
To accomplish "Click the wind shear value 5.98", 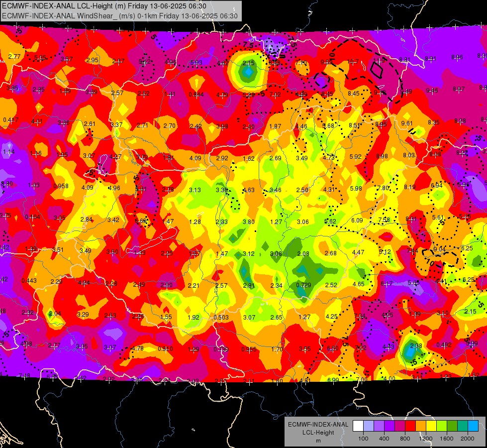I will [x=356, y=188].
